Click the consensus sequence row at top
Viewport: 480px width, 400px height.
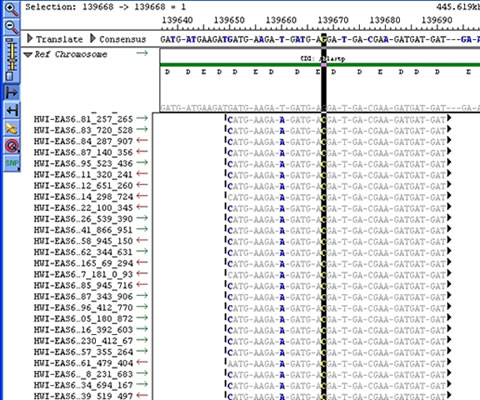320,40
